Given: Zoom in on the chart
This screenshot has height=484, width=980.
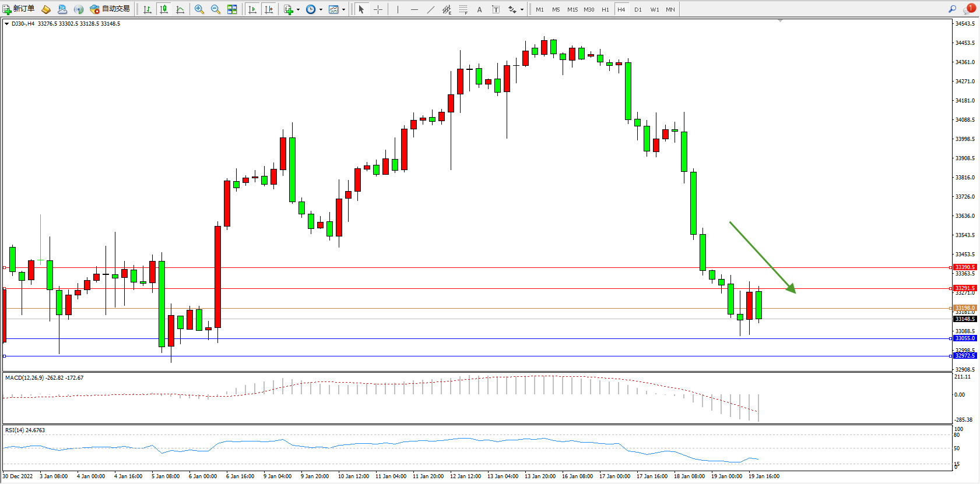Looking at the screenshot, I should click(199, 9).
